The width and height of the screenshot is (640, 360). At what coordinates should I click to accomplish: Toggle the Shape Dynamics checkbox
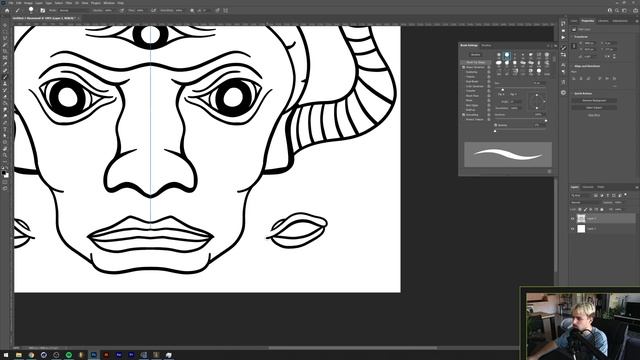tap(463, 67)
